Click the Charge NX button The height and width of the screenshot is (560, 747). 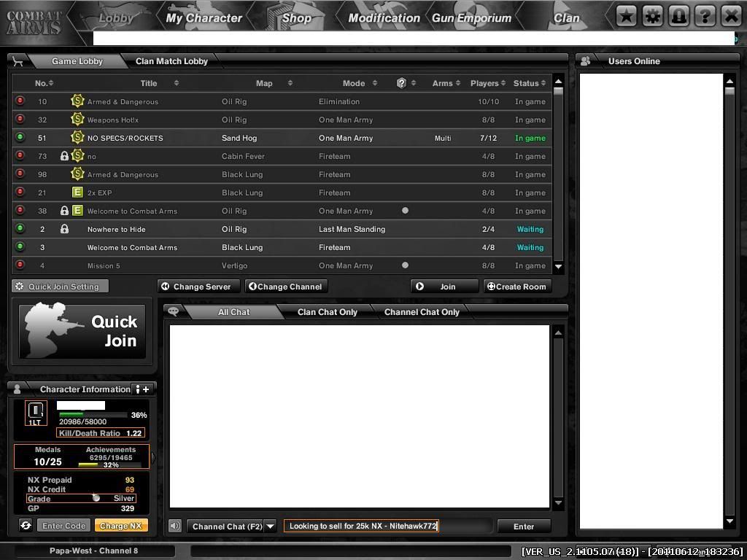[x=121, y=526]
